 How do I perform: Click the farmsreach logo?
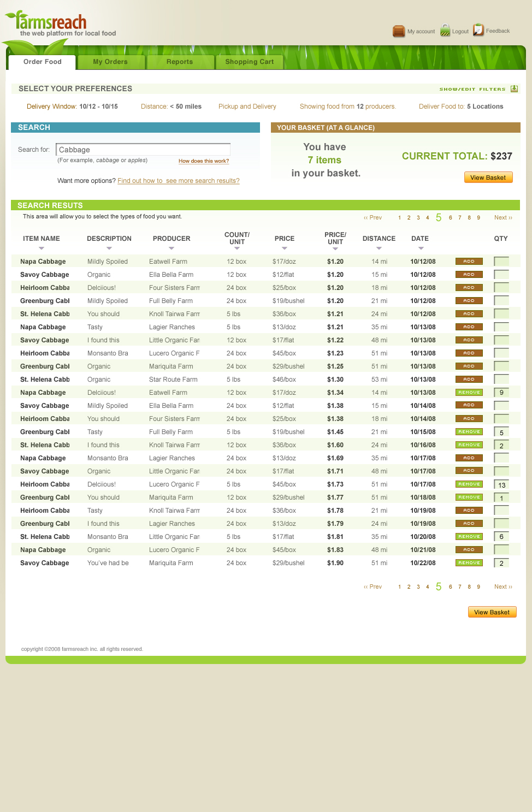[51, 23]
